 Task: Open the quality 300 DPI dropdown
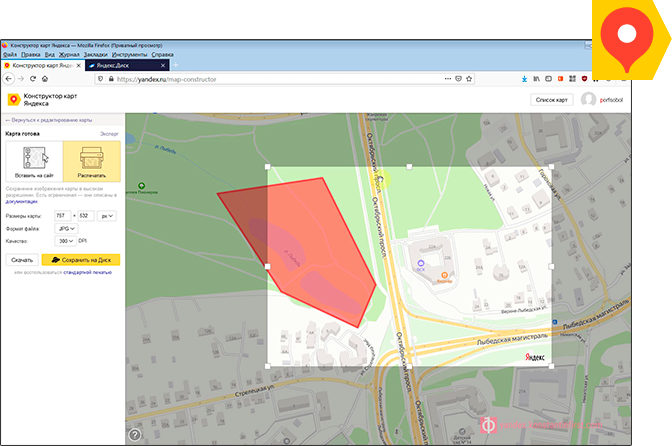click(65, 241)
